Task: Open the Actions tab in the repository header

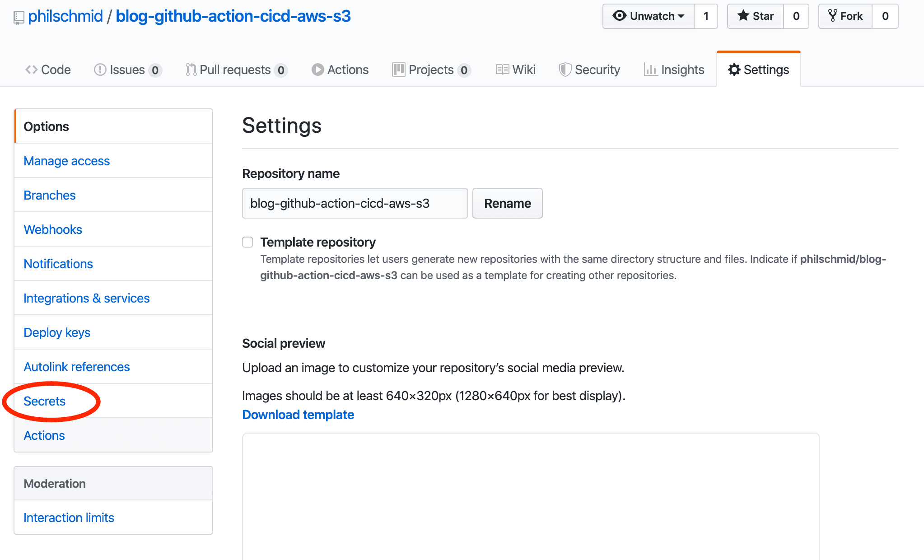Action: click(x=340, y=70)
